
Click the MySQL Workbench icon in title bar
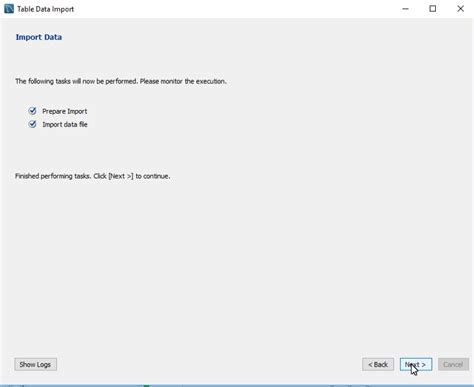[x=9, y=9]
